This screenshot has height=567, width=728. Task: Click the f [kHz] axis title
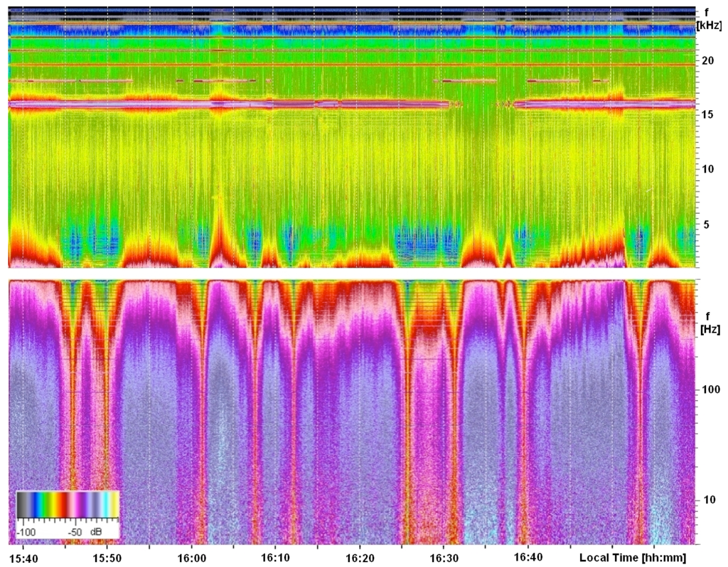pyautogui.click(x=709, y=18)
